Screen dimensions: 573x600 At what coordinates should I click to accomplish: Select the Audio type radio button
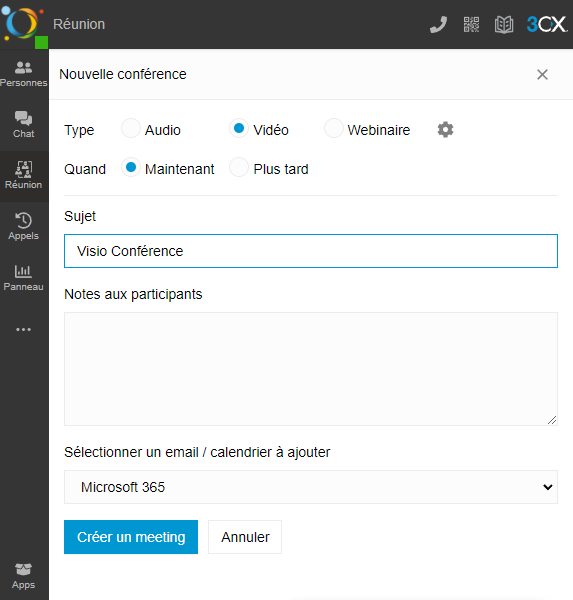(x=131, y=128)
